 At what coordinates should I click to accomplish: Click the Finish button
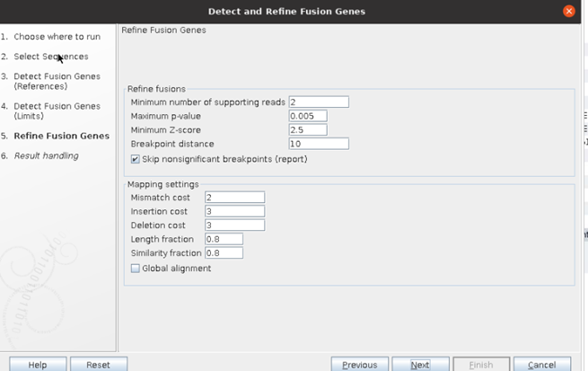[x=481, y=365]
